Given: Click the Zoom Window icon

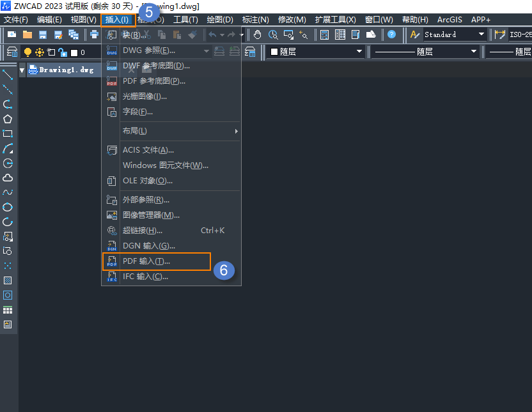Looking at the screenshot, I should 288,34.
